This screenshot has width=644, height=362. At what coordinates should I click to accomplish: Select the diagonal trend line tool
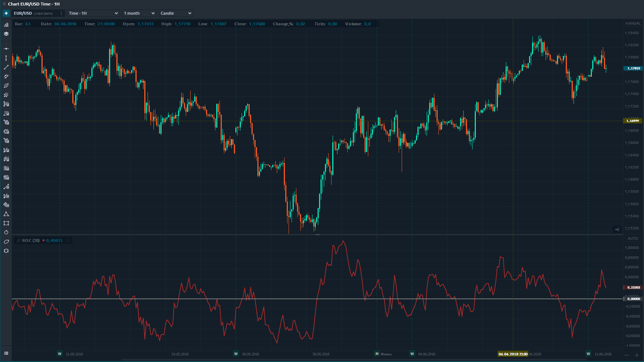click(6, 67)
